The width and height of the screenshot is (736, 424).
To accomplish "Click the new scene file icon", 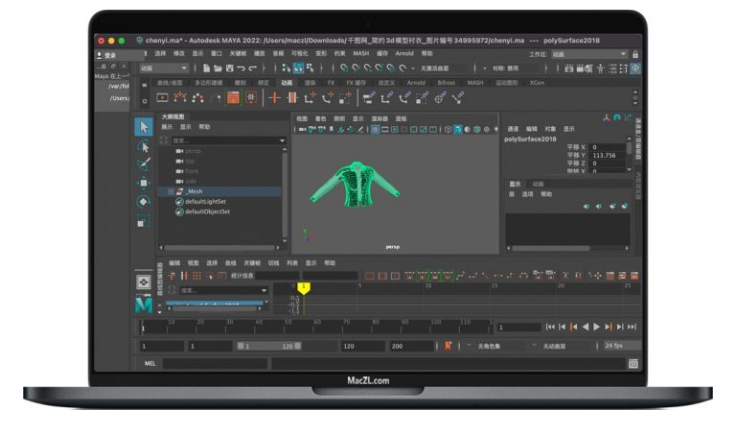I will coord(206,69).
